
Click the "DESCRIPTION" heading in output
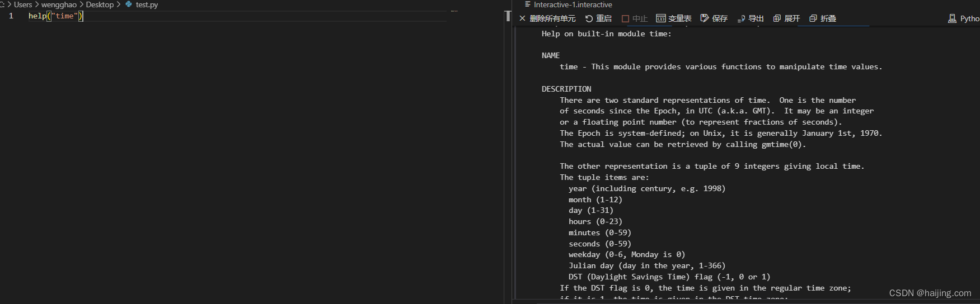click(x=566, y=89)
